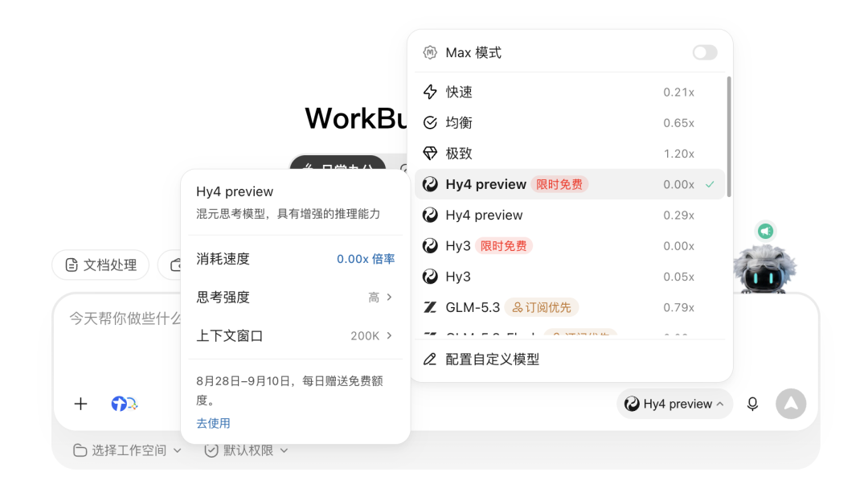Image resolution: width=868 pixels, height=497 pixels.
Task: Click the send arrow button
Action: coord(791,404)
